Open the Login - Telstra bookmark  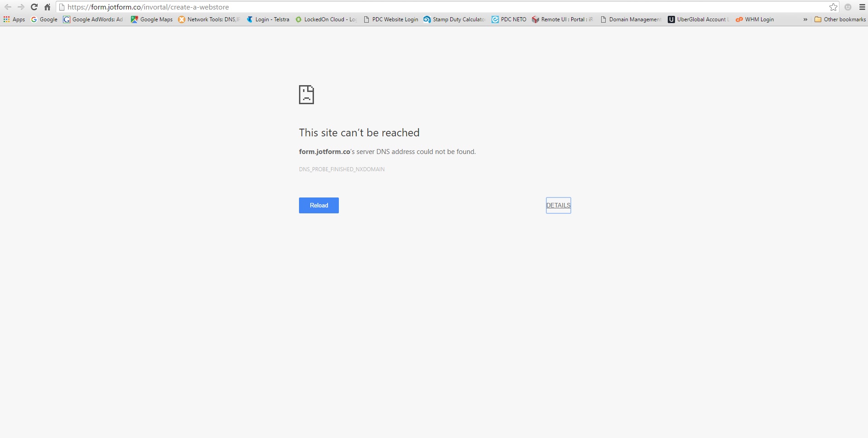tap(268, 19)
